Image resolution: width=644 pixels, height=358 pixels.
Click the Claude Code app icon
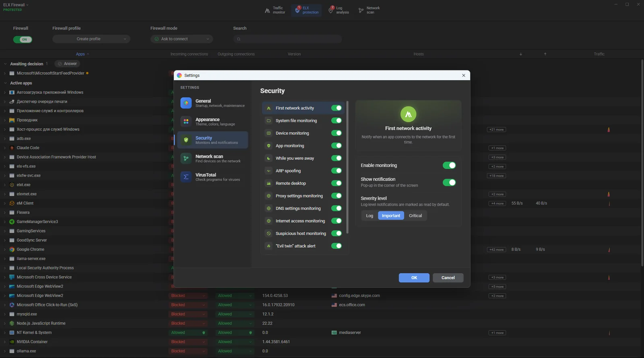click(x=12, y=148)
